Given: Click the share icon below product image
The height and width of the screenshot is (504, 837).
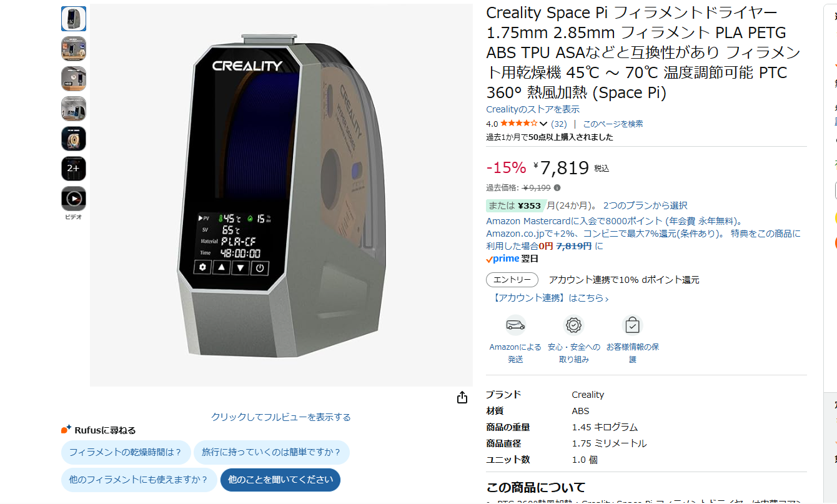Looking at the screenshot, I should tap(462, 397).
